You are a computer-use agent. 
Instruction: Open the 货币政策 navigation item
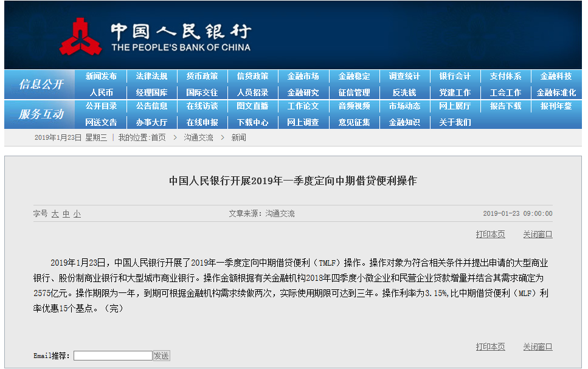[200, 76]
